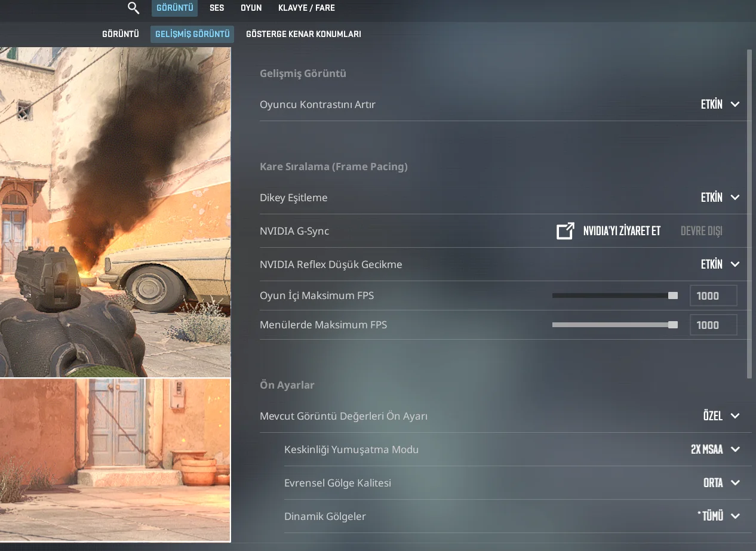756x551 pixels.
Task: Click the Oyun İçi Maksimum FPS value field
Action: click(x=714, y=295)
